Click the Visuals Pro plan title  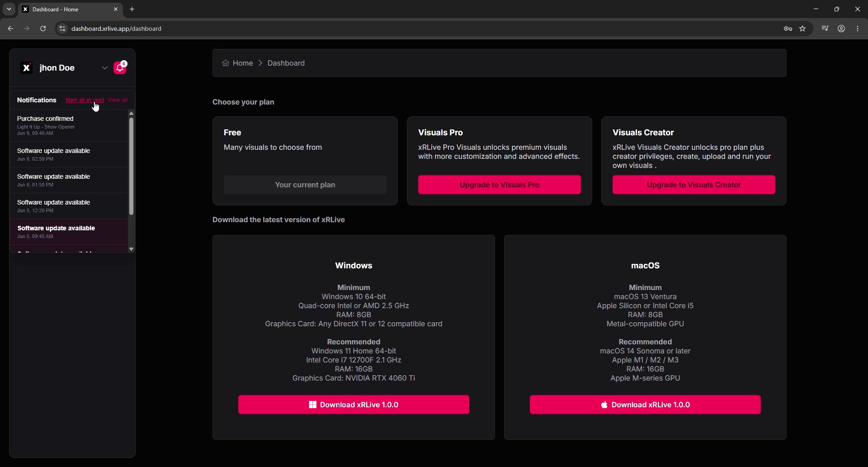point(440,133)
